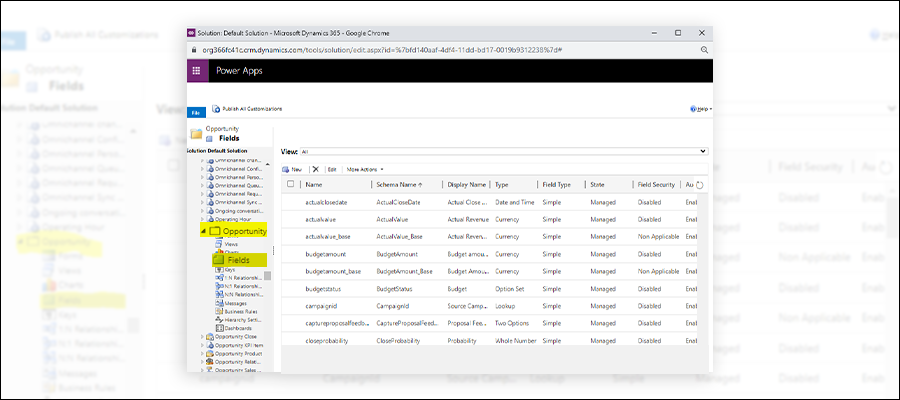Click the Option Set type cell
The height and width of the screenshot is (400, 900).
click(x=509, y=289)
